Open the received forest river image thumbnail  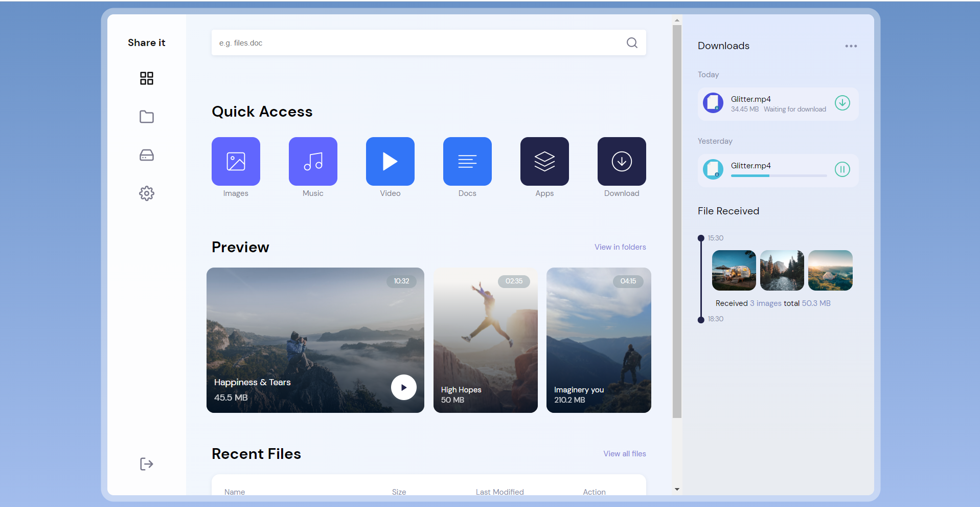click(x=782, y=270)
